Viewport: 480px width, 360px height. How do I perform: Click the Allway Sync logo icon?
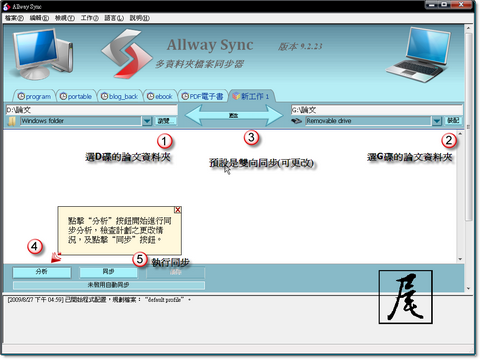(126, 53)
